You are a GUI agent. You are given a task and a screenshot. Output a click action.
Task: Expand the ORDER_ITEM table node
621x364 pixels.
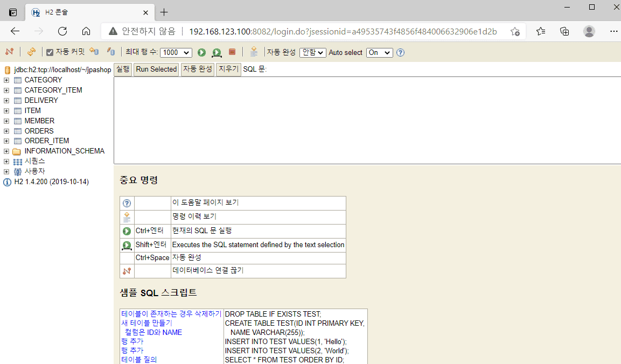tap(6, 141)
